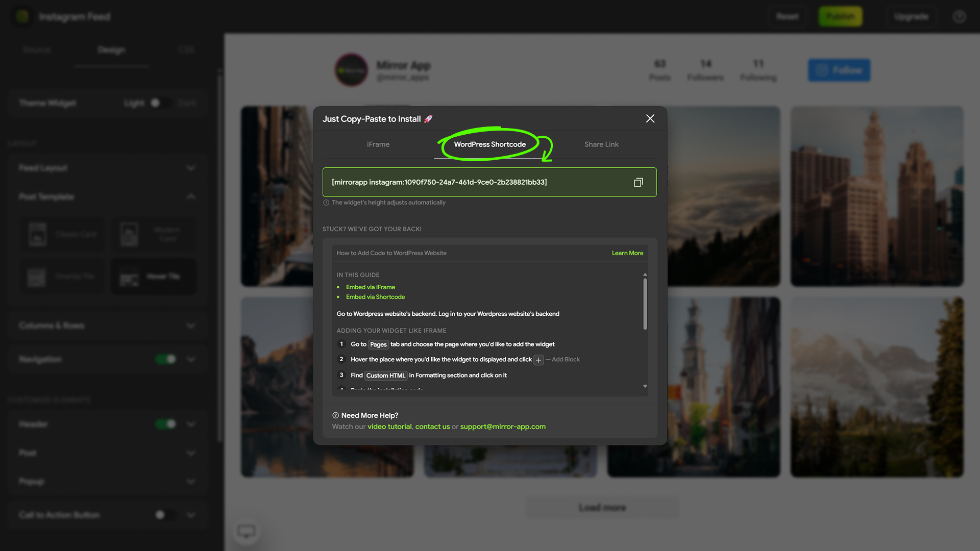This screenshot has height=551, width=980.
Task: Open the Learn More link
Action: pyautogui.click(x=627, y=254)
